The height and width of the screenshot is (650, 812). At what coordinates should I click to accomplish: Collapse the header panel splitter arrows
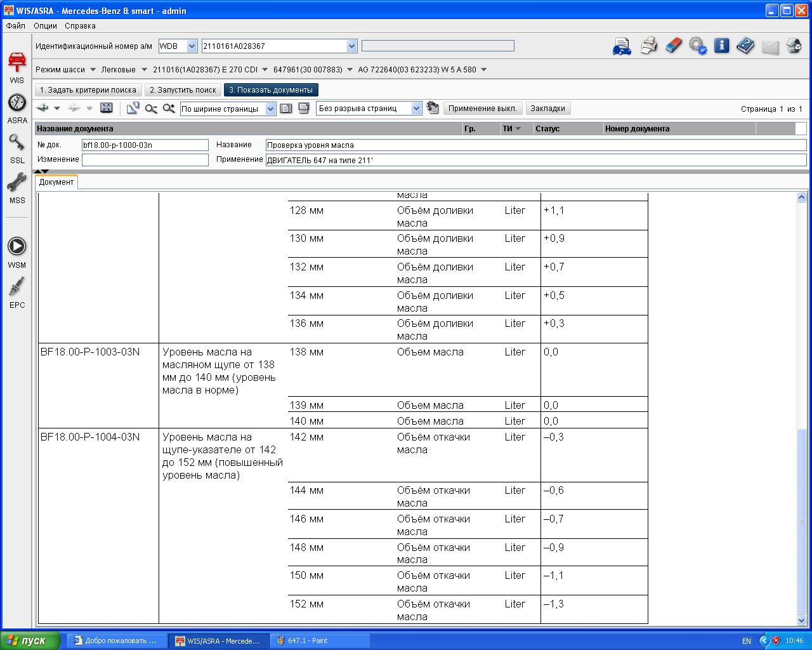click(41, 171)
